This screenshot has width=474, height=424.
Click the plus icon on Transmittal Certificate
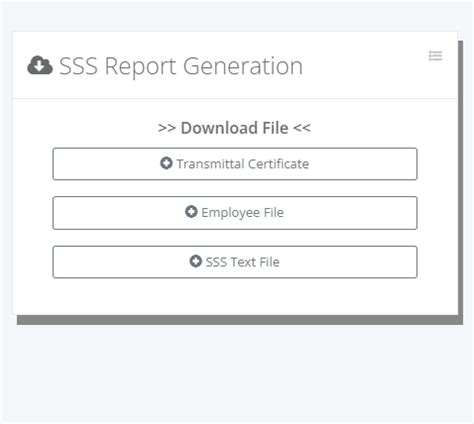166,163
